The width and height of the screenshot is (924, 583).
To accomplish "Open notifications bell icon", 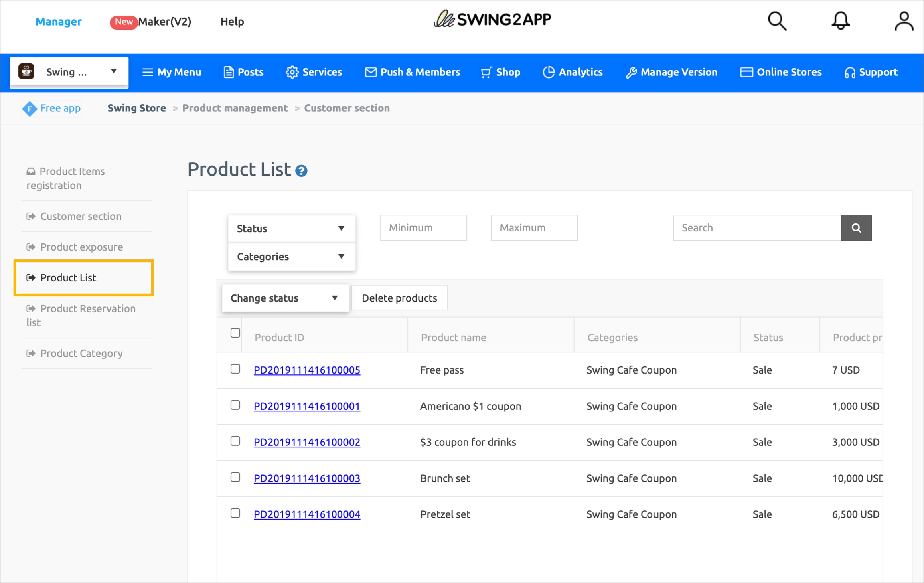I will coord(840,21).
